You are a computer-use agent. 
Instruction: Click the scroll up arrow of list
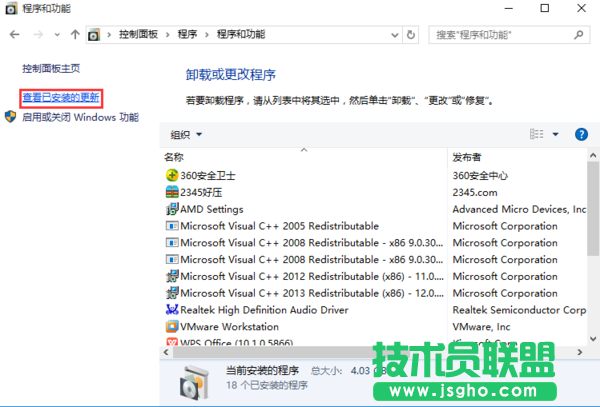tap(593, 155)
